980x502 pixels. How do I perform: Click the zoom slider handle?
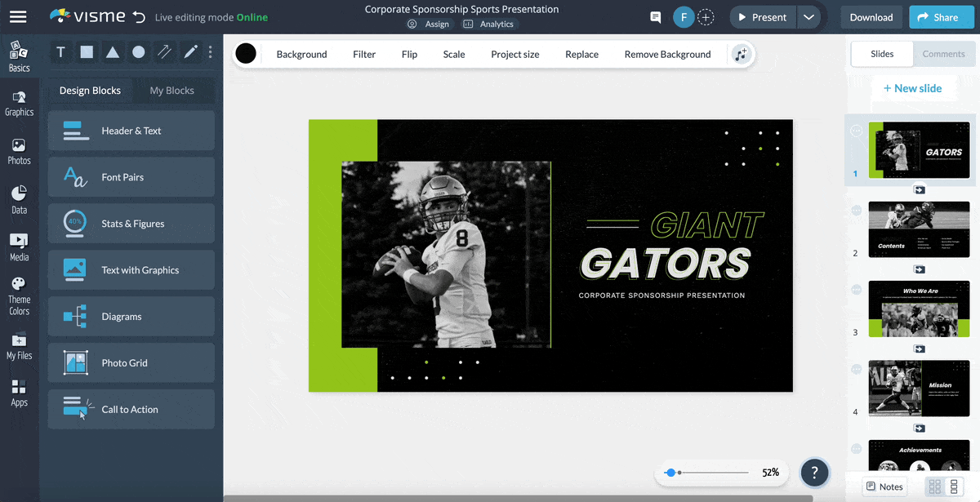[x=670, y=473]
